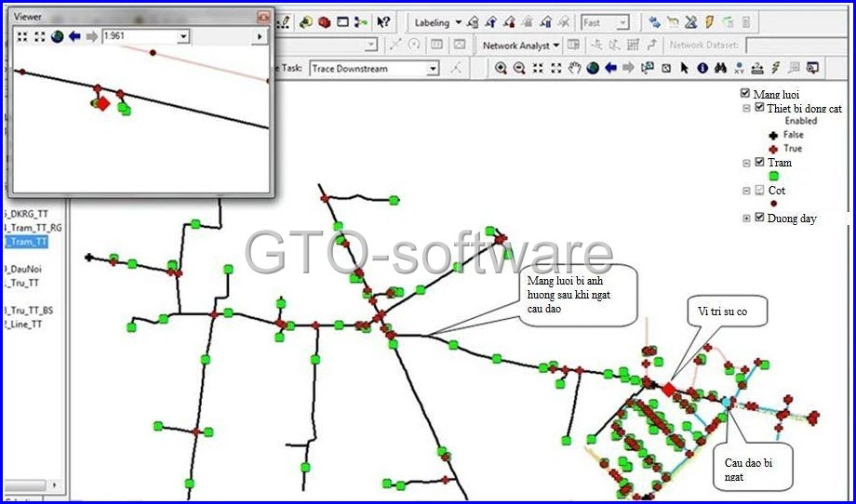
Task: Select the _Tram_TT_RG layer entry
Action: [x=33, y=228]
